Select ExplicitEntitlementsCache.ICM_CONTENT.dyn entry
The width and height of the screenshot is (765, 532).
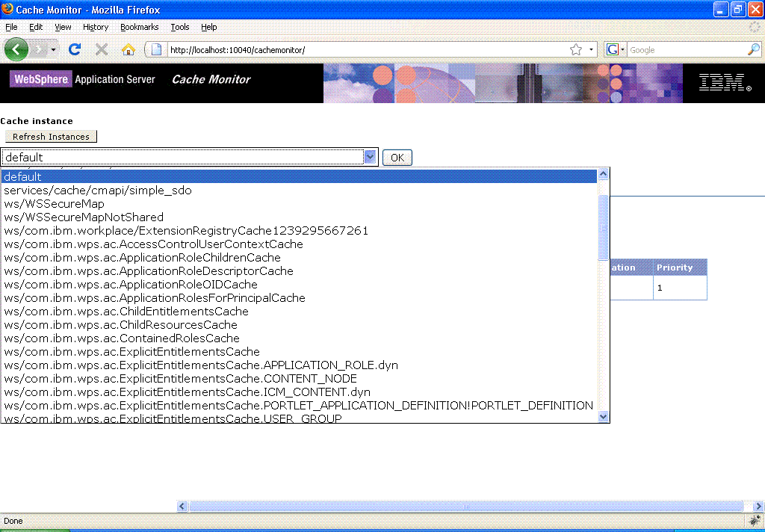point(299,392)
